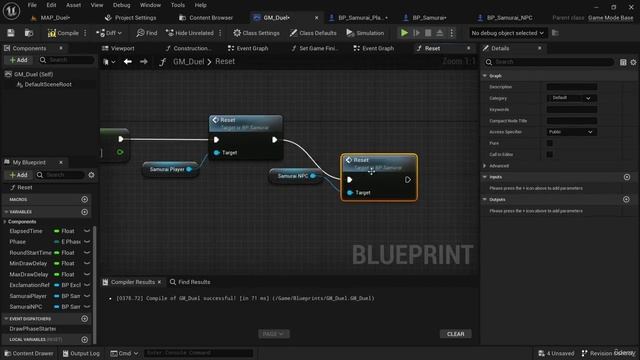The height and width of the screenshot is (360, 640).
Task: Click the frame skip playback button
Action: [x=416, y=33]
